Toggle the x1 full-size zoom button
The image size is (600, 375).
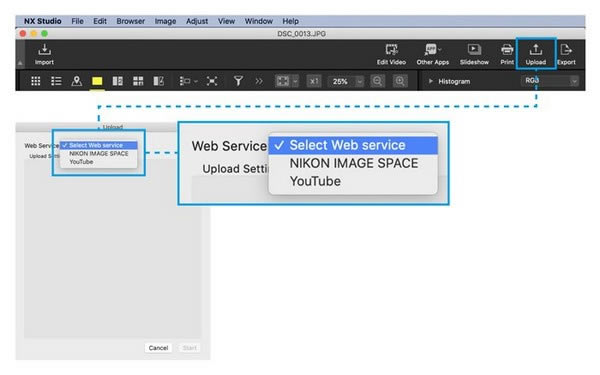coord(314,81)
